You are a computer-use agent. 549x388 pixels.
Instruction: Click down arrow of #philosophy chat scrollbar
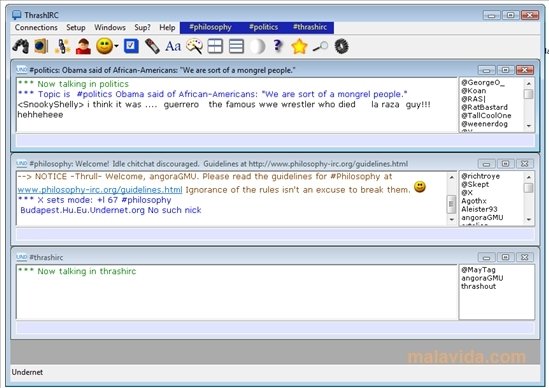(x=451, y=219)
